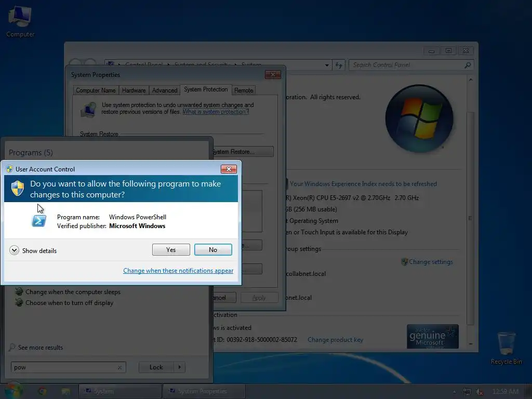Switch to Advanced tab in System Properties
532x399 pixels.
pos(165,90)
